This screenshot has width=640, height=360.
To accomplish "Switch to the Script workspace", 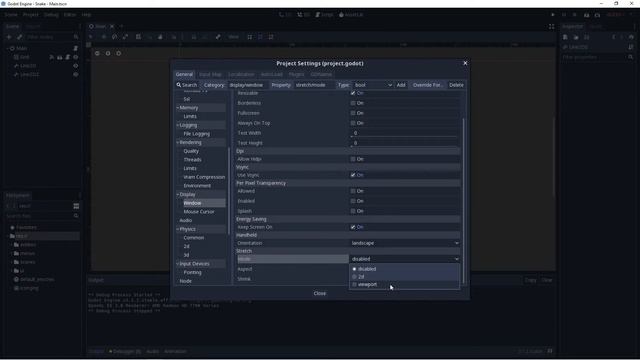I will (x=324, y=15).
